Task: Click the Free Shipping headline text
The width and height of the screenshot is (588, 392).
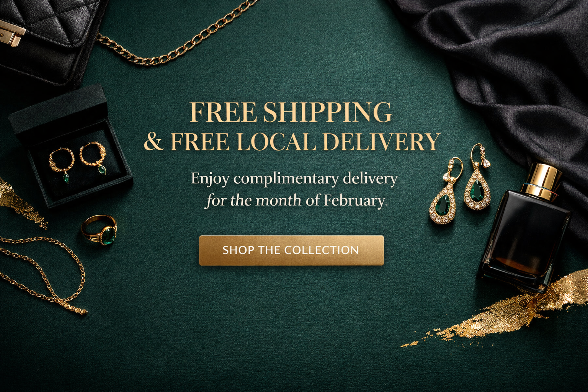Action: (x=291, y=112)
